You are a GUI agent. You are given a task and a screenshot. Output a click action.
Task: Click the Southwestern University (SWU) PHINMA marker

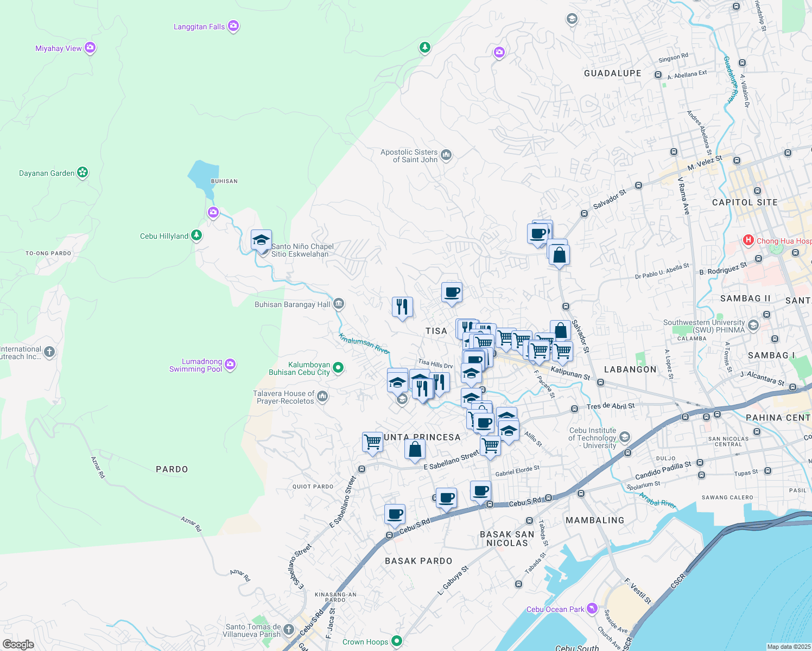click(752, 325)
